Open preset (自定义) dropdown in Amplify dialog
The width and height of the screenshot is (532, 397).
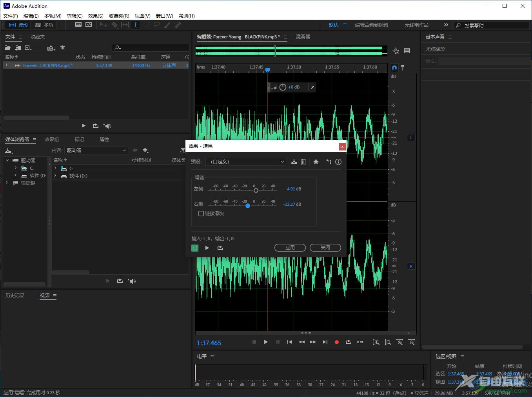point(246,161)
